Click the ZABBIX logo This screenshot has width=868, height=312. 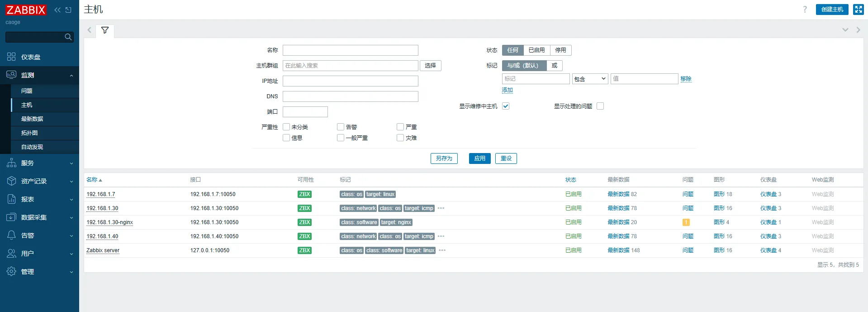pos(26,10)
